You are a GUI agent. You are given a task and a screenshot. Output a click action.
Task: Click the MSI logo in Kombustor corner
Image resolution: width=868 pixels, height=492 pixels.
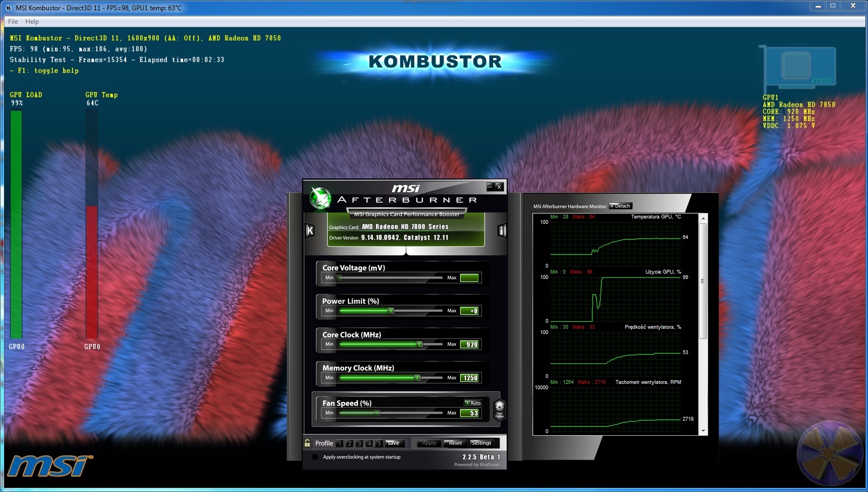tap(49, 466)
